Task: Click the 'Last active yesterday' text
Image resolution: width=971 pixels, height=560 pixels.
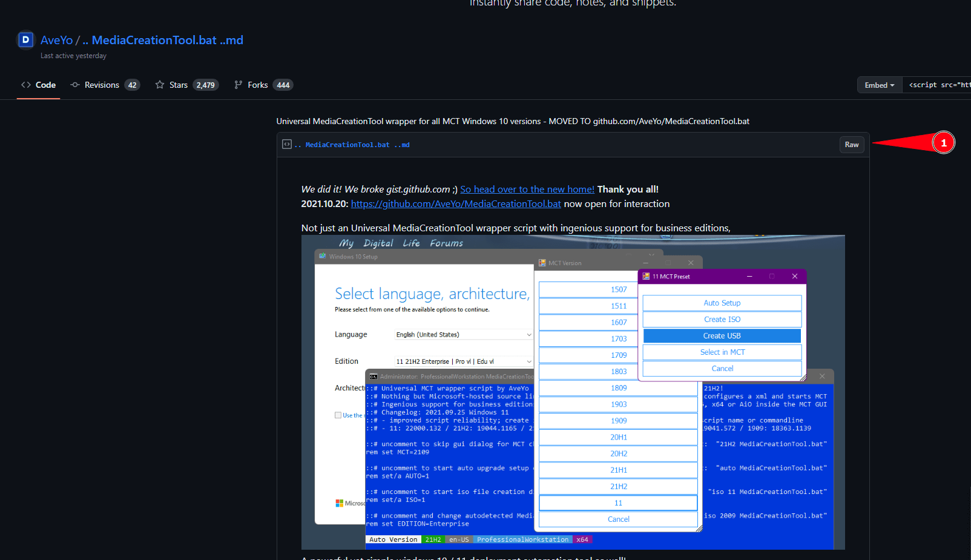Action: [x=73, y=56]
